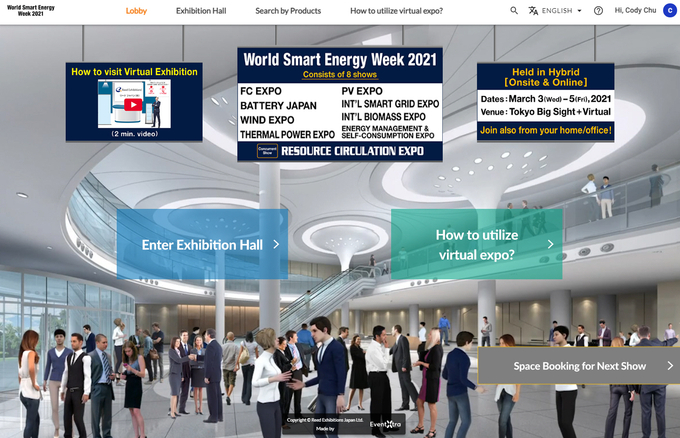Click 'Join also from your home/office!' text
The height and width of the screenshot is (438, 680).
tap(546, 130)
